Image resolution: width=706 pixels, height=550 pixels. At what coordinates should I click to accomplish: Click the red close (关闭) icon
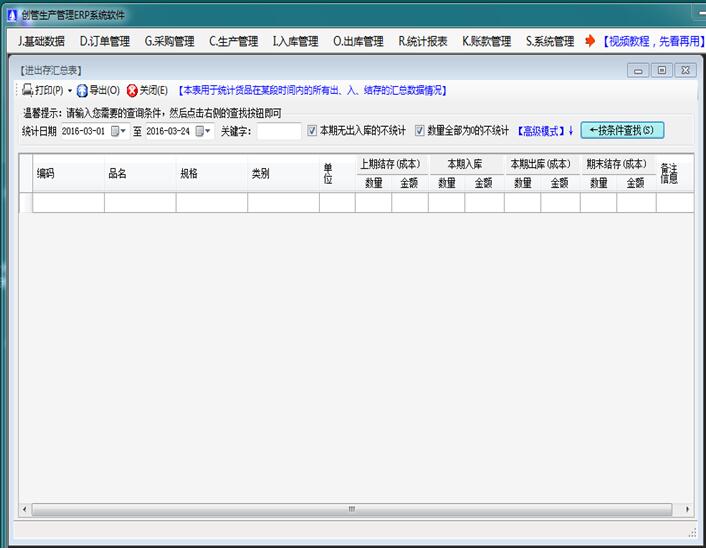click(132, 90)
